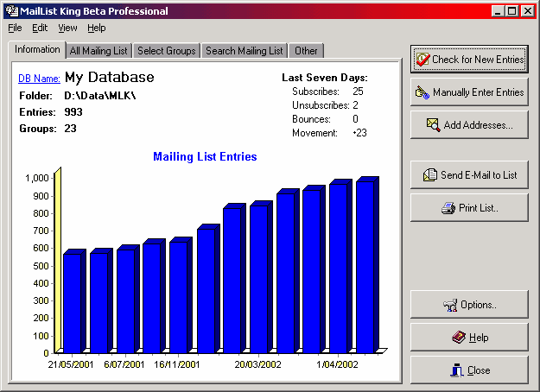Click the 21/05/2001 axis date label
The width and height of the screenshot is (540, 392).
pos(71,364)
